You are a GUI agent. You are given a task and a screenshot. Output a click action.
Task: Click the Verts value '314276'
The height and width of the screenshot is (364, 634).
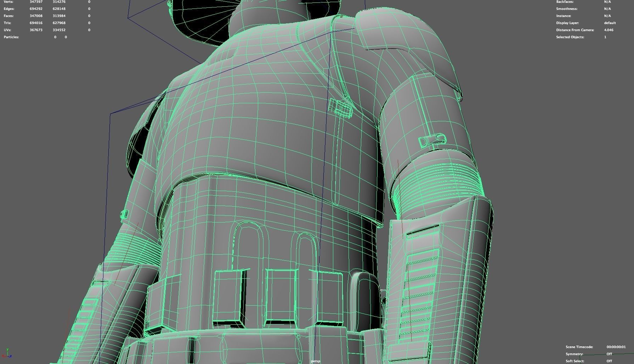[x=59, y=2]
